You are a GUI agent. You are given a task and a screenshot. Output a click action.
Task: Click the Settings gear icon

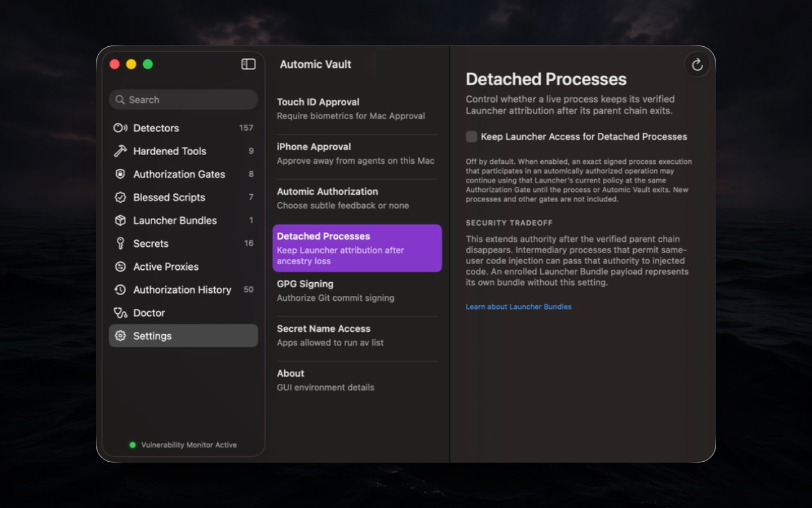tap(120, 336)
